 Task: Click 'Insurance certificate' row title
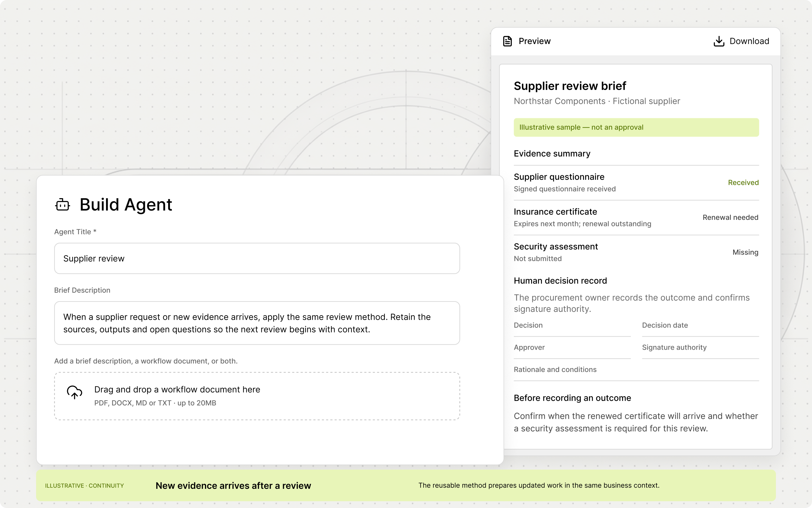click(x=555, y=212)
